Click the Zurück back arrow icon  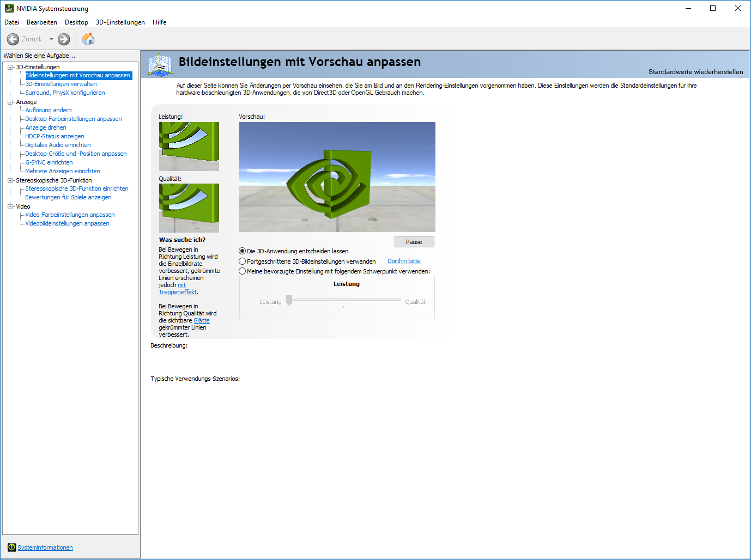coord(13,39)
